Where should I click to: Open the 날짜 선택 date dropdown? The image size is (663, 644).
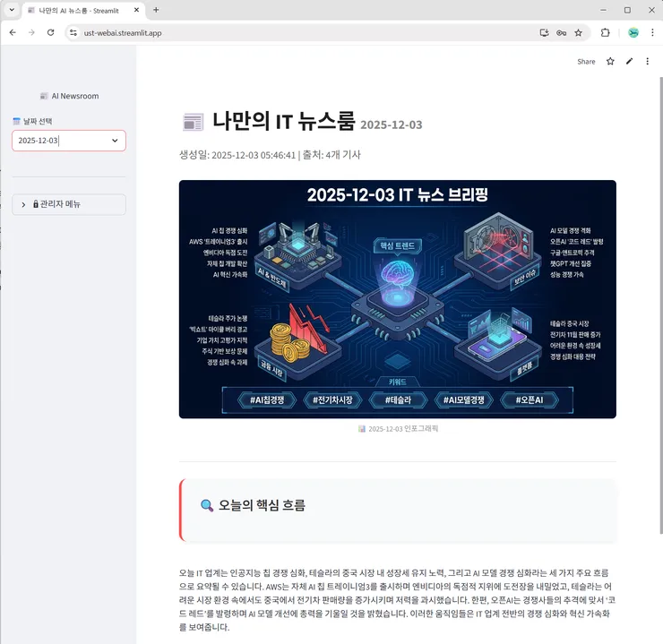point(69,141)
